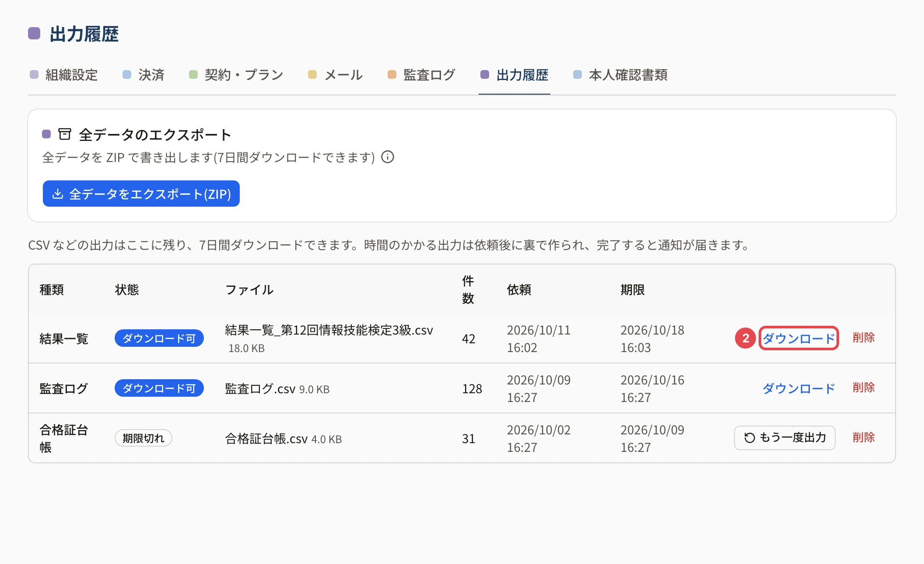
Task: Click ダウンロード可 badge in 監査ログ row
Action: point(159,388)
